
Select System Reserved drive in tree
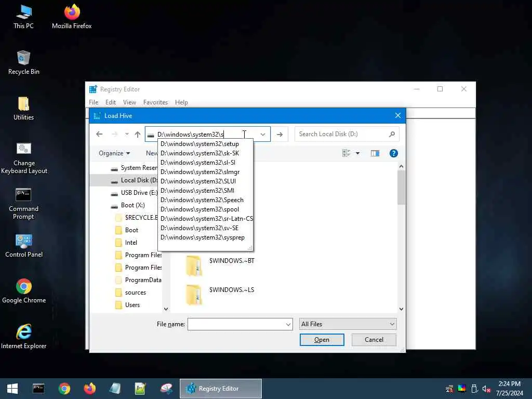[x=135, y=168]
